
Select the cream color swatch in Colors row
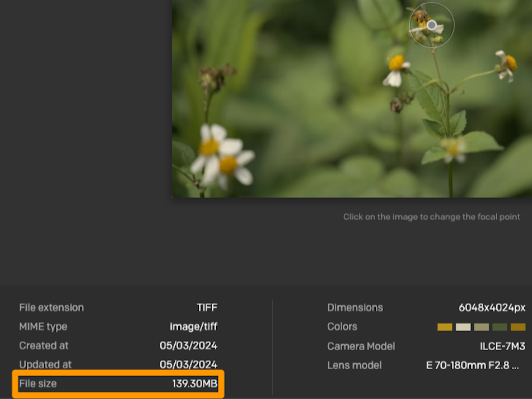463,327
